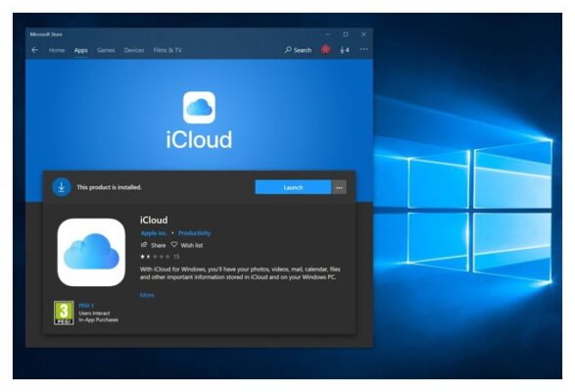The width and height of the screenshot is (575, 392).
Task: Click the 'In-App Purchases' text
Action: 98,319
